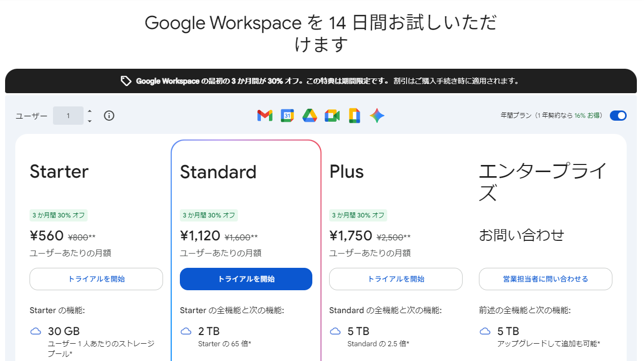Select the Google Docs icon
Screen dimensions: 644x361
354,116
